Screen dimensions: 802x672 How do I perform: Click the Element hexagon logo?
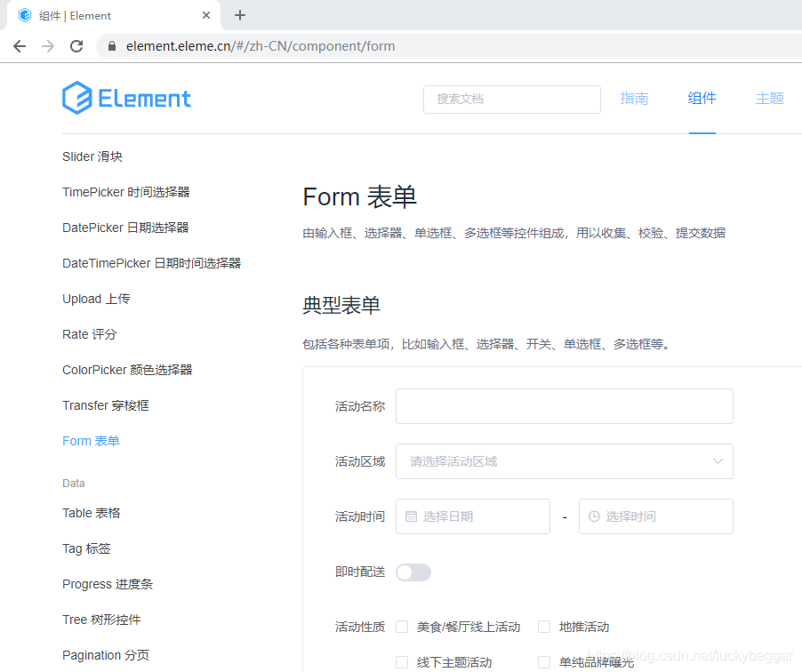[x=77, y=98]
